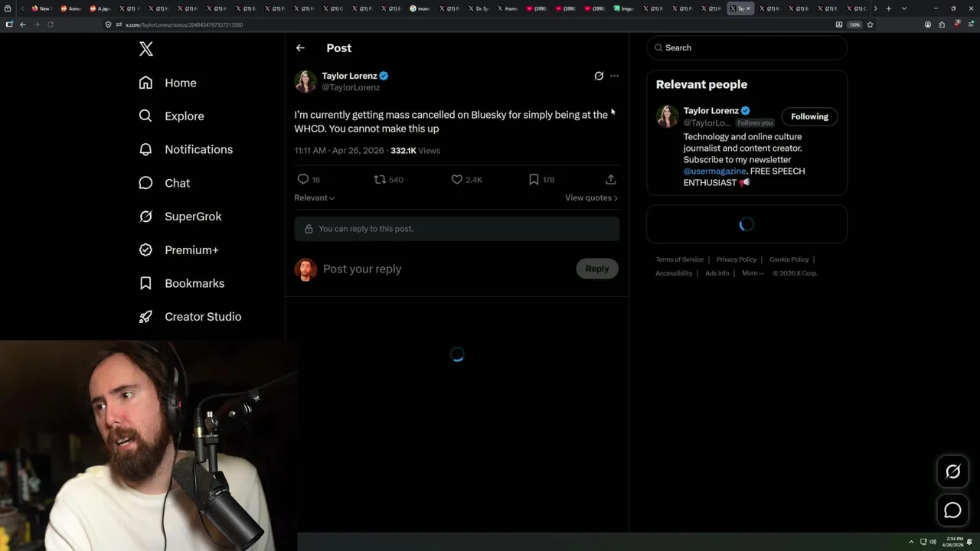
Task: Click the Explore magnifier icon
Action: coord(145,116)
